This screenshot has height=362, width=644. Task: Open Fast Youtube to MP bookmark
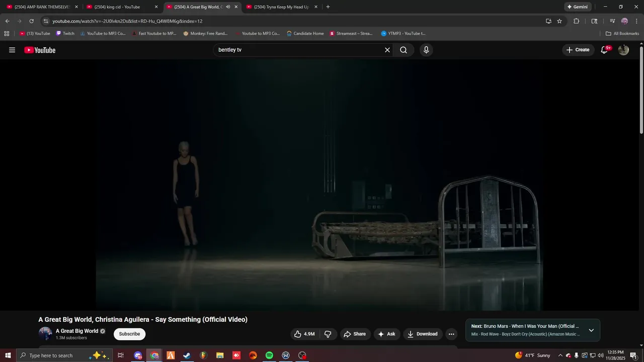tap(154, 34)
